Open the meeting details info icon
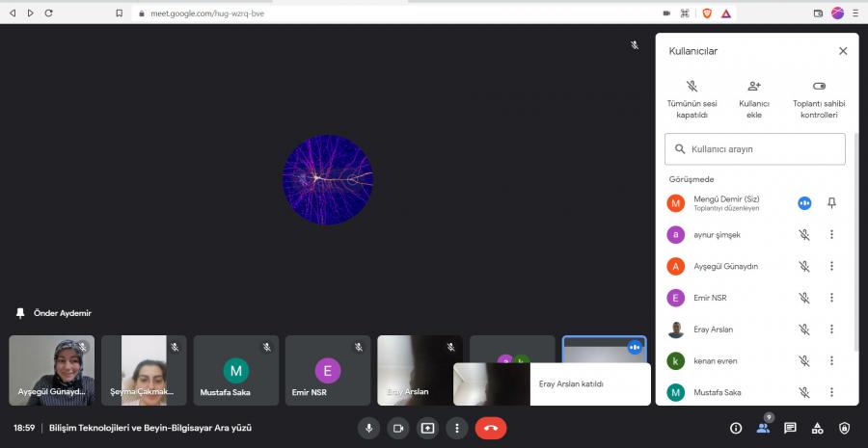This screenshot has width=868, height=448. [x=736, y=428]
